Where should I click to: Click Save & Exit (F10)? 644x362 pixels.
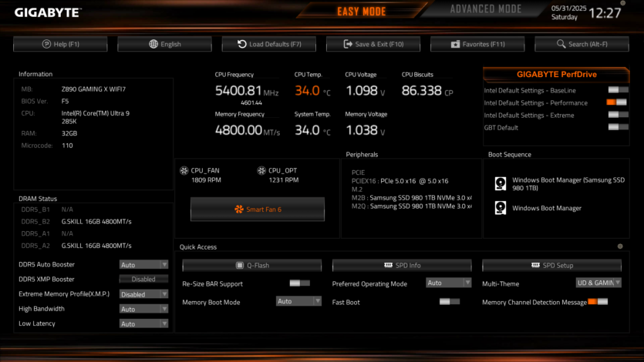(x=373, y=44)
